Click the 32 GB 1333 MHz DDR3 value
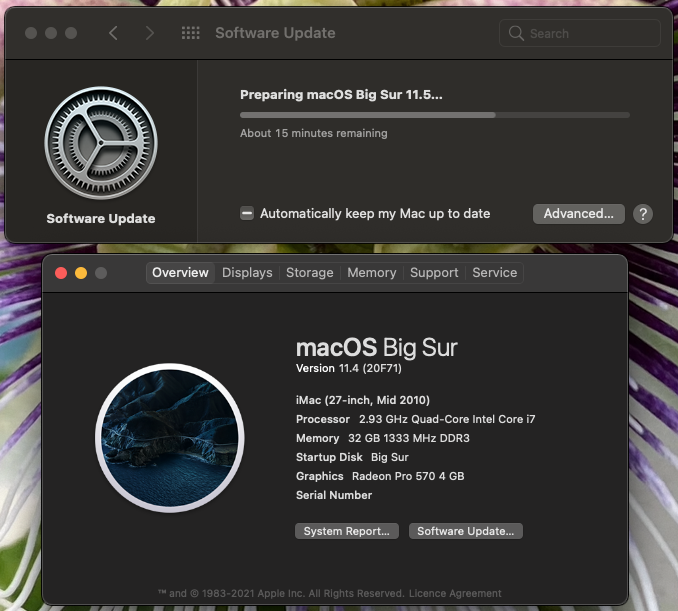This screenshot has height=611, width=678. (409, 438)
